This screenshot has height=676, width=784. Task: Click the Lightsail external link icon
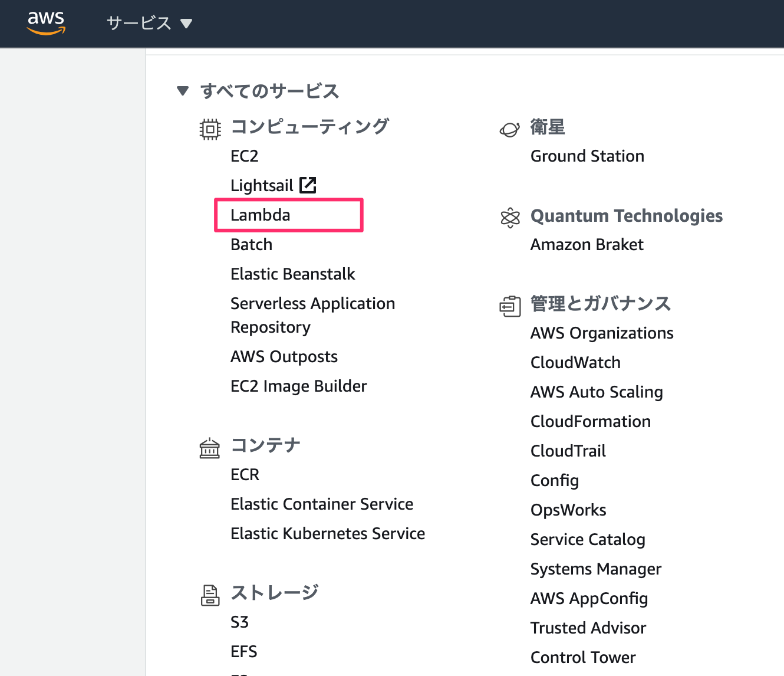[x=308, y=185]
